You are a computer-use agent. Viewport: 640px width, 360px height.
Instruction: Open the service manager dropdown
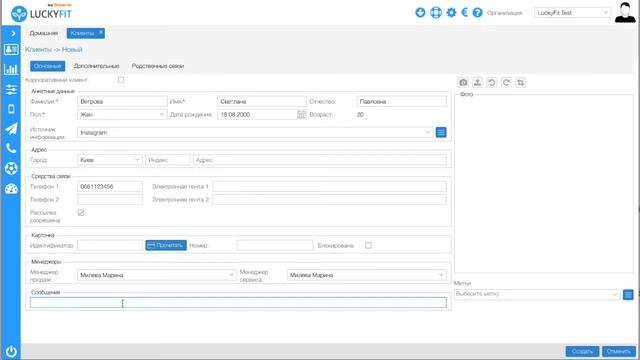click(x=367, y=275)
